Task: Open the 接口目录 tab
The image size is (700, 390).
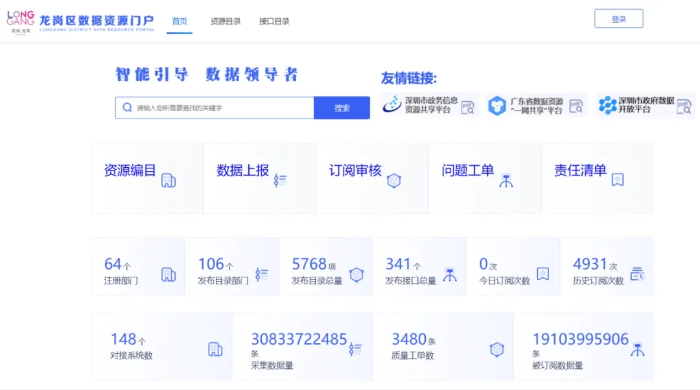Action: (274, 21)
